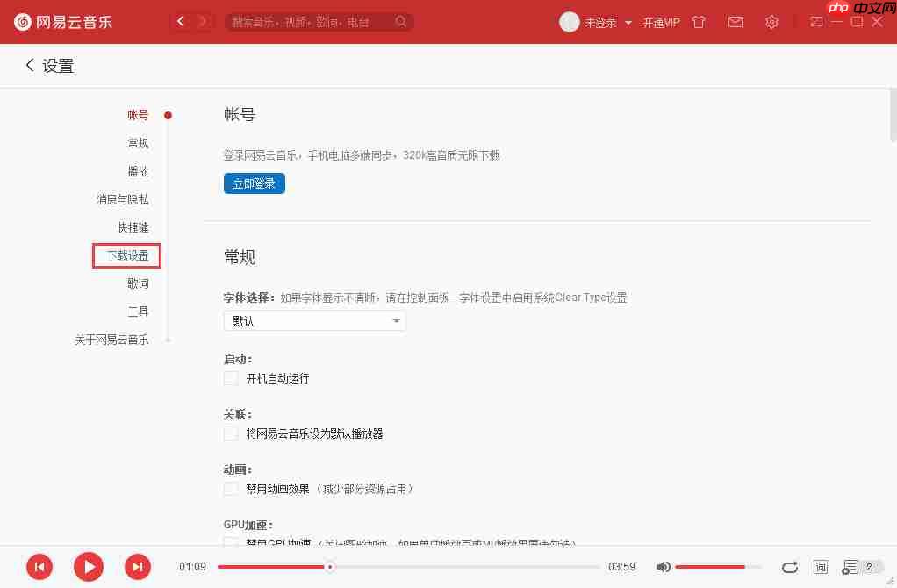Open the mail/message icon in title bar
897x588 pixels.
tap(736, 22)
